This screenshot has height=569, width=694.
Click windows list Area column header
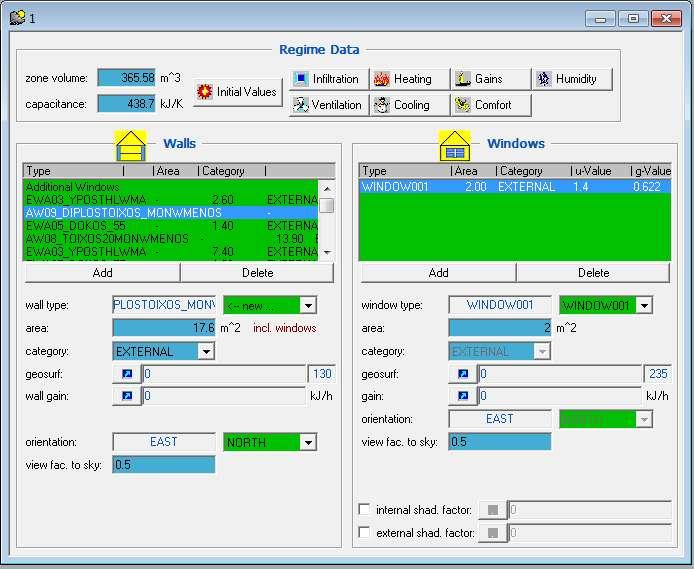[x=474, y=171]
